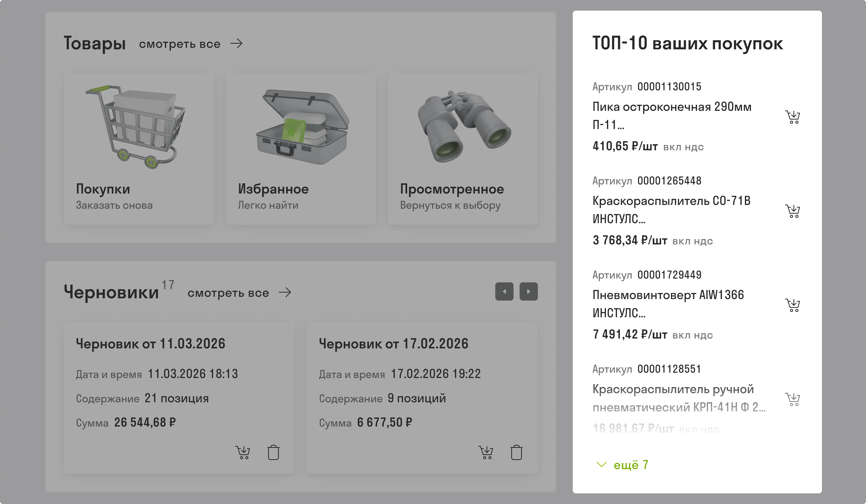The width and height of the screenshot is (866, 504).
Task: Click the binoculars illustration in Просмотренное
Action: tap(465, 127)
